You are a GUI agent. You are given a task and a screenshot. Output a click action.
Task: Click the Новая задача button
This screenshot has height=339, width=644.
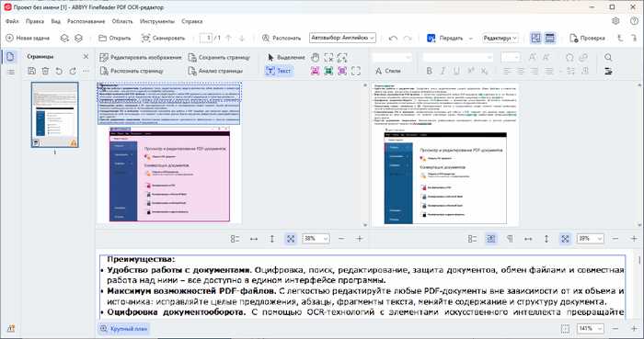(28, 38)
